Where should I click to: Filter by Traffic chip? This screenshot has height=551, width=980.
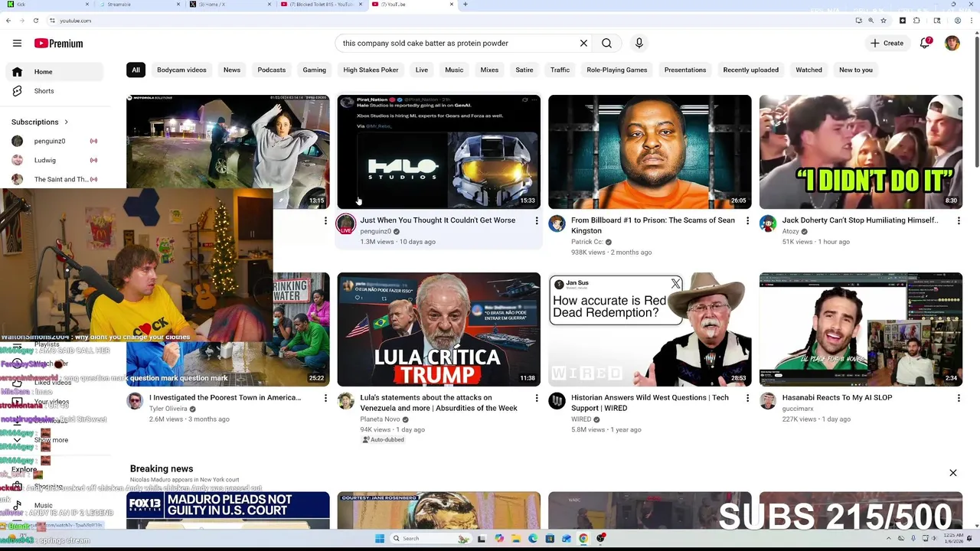point(560,70)
